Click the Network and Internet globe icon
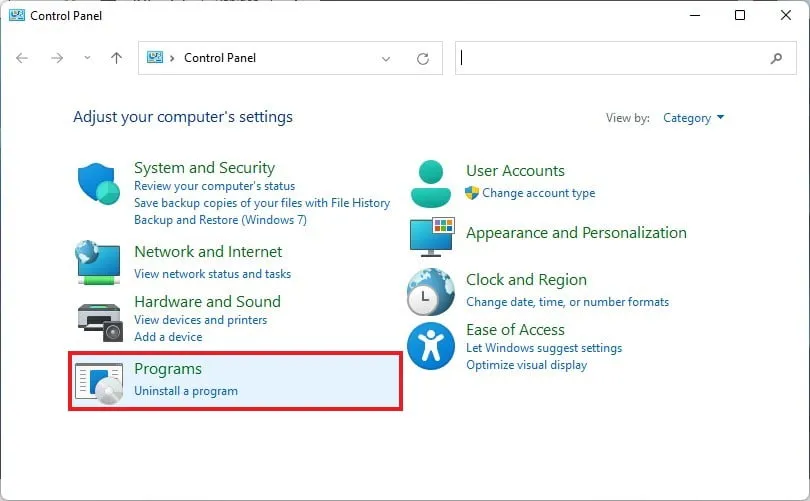 click(99, 261)
